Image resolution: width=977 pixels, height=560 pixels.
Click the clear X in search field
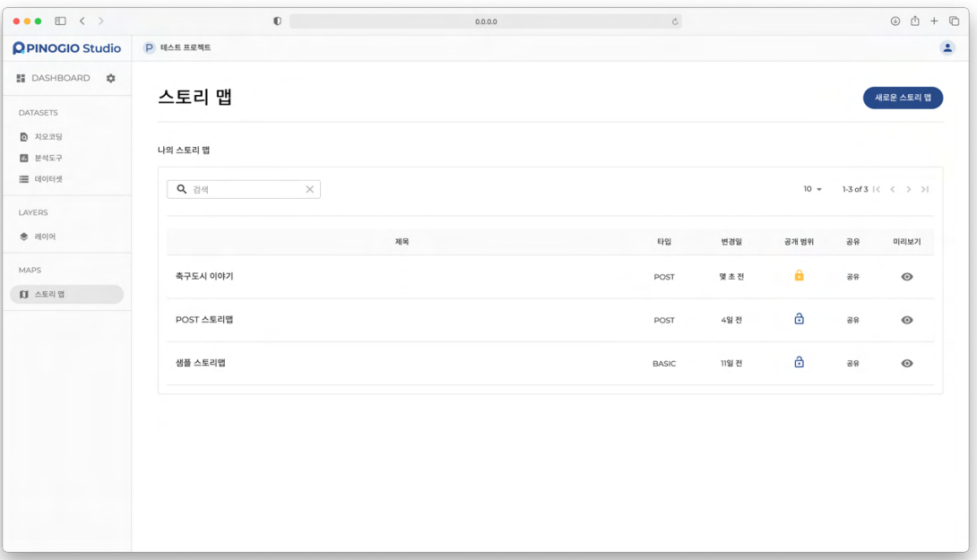coord(310,189)
